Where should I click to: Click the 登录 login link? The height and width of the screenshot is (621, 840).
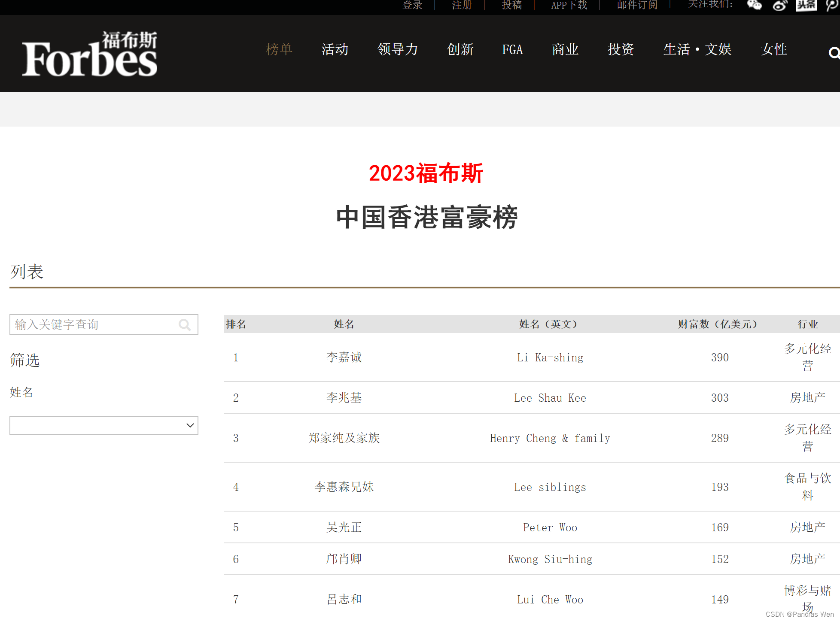tap(412, 5)
